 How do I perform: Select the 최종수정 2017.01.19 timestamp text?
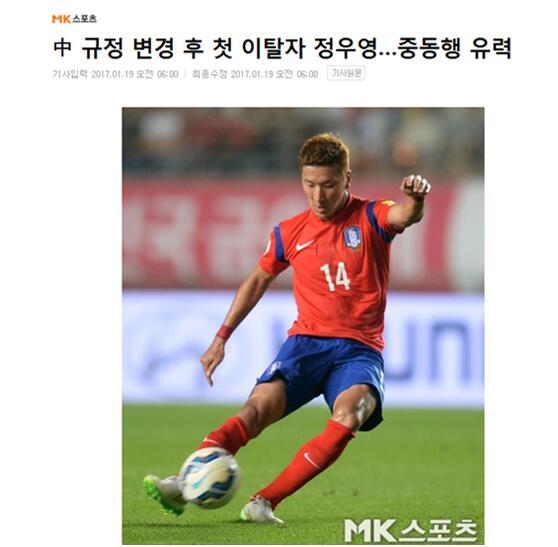click(x=255, y=74)
